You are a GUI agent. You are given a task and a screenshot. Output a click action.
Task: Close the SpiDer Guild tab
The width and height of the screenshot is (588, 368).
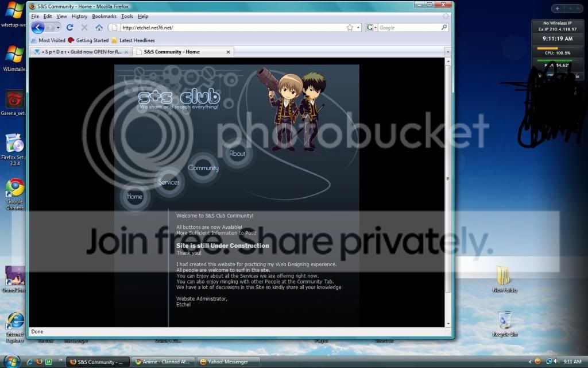tap(126, 52)
